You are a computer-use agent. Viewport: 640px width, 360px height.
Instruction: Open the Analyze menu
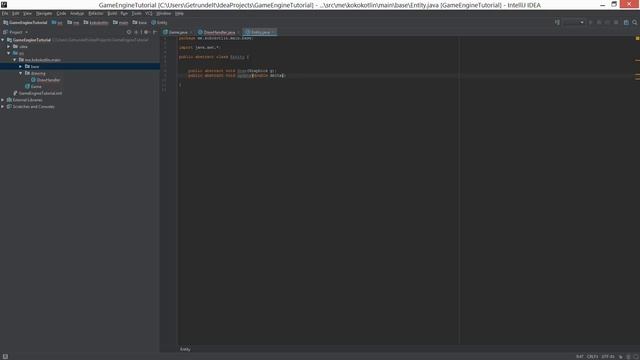(x=77, y=13)
